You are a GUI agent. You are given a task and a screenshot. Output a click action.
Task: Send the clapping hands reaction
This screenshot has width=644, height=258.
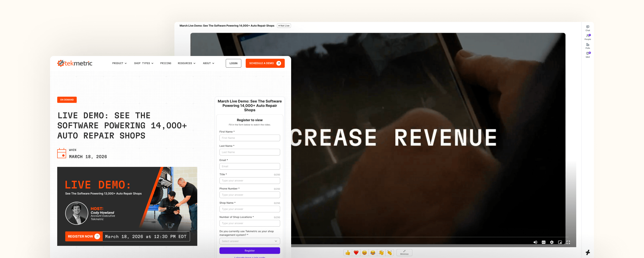point(390,252)
